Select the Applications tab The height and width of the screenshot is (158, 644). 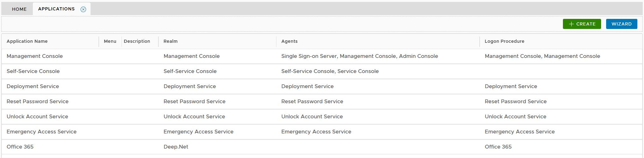click(x=56, y=9)
